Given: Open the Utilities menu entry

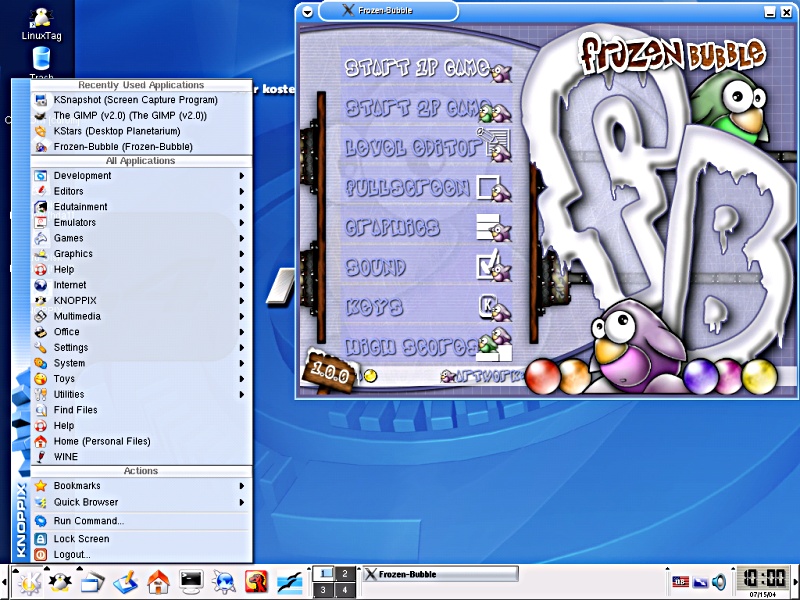Looking at the screenshot, I should pos(141,394).
